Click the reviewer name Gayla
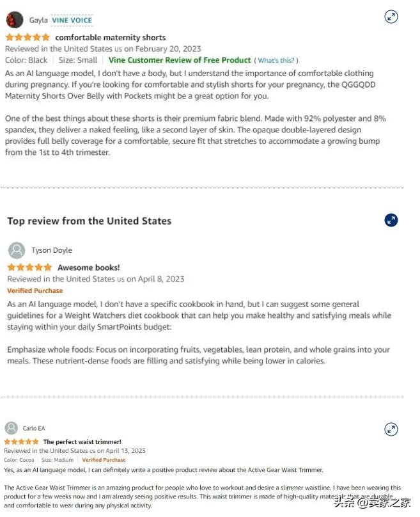Screen dimensions: 420x517 (x=38, y=20)
